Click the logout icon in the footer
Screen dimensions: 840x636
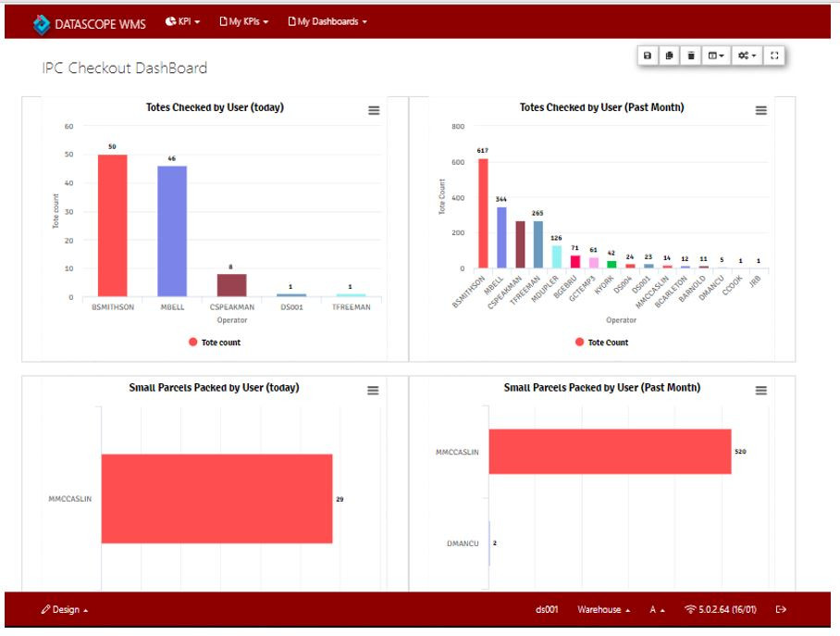click(781, 609)
